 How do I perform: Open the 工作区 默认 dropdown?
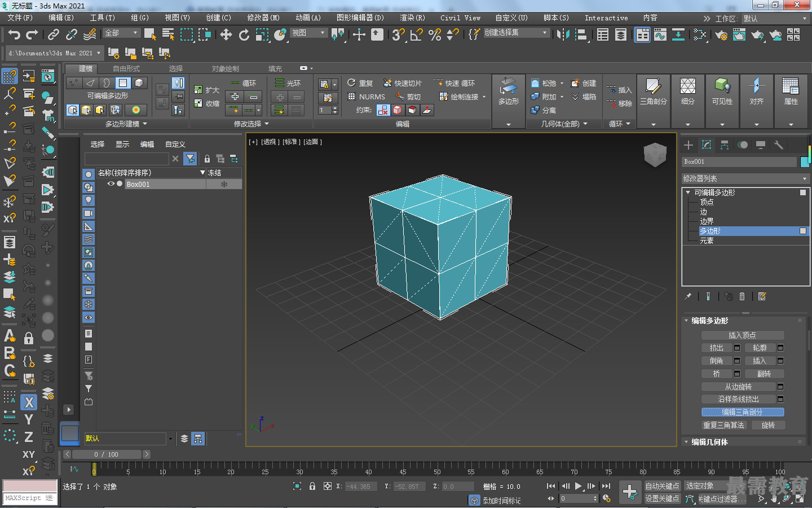[775, 19]
